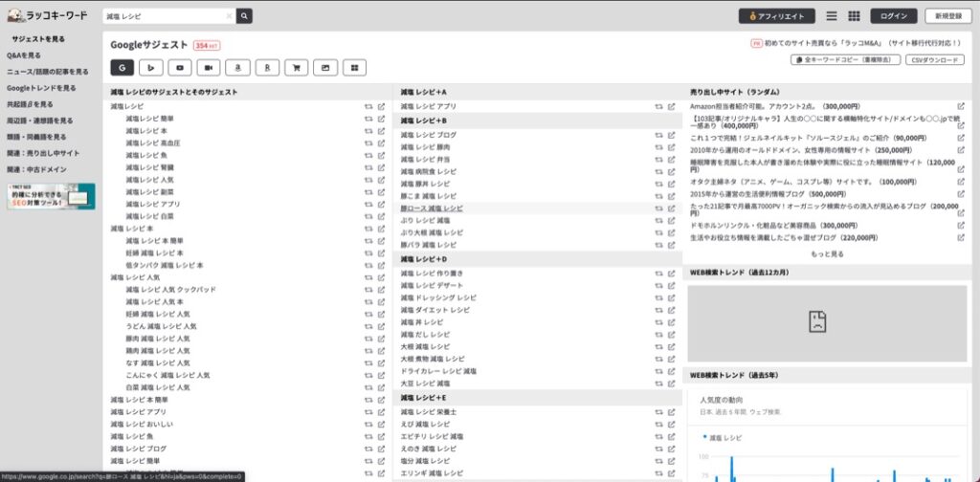Open 類語・同義語を見る in sidebar

pos(36,137)
